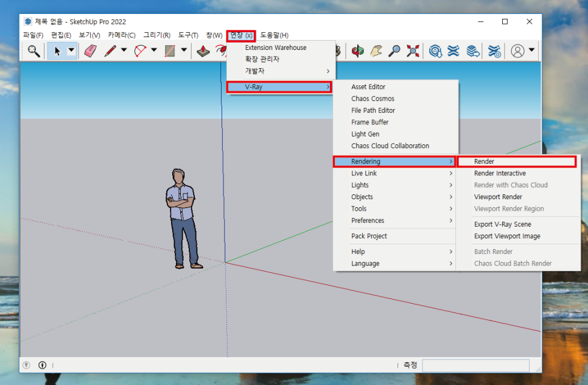Click the Search magnifier toolbar icon
The image size is (588, 385).
33,51
